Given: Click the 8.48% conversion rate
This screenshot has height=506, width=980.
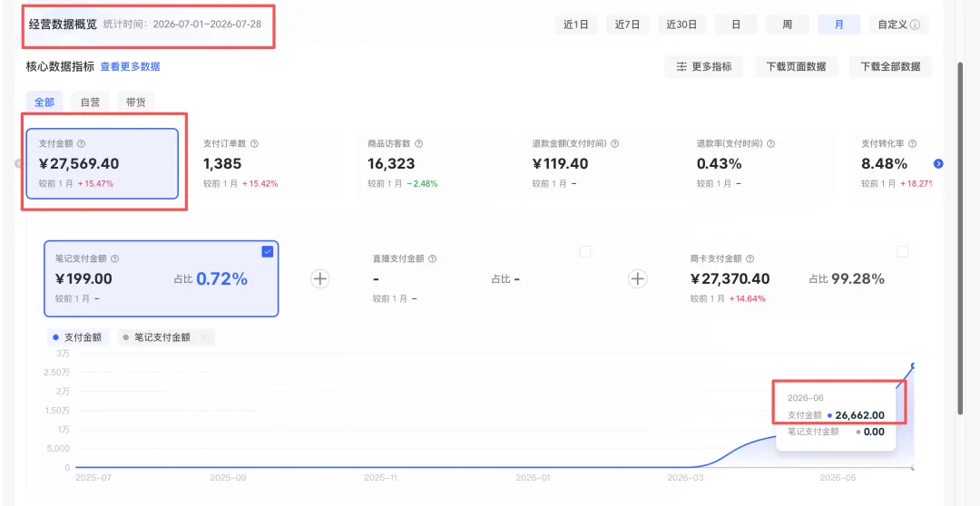Looking at the screenshot, I should coord(885,164).
